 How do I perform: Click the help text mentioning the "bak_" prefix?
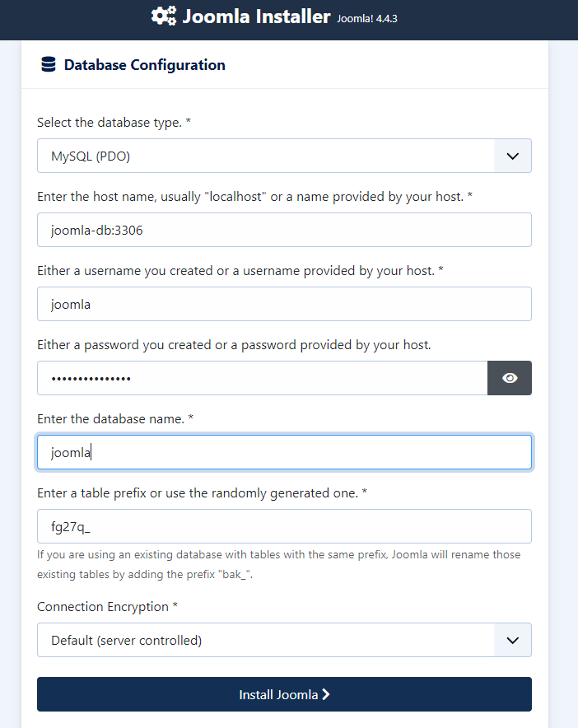coord(278,564)
